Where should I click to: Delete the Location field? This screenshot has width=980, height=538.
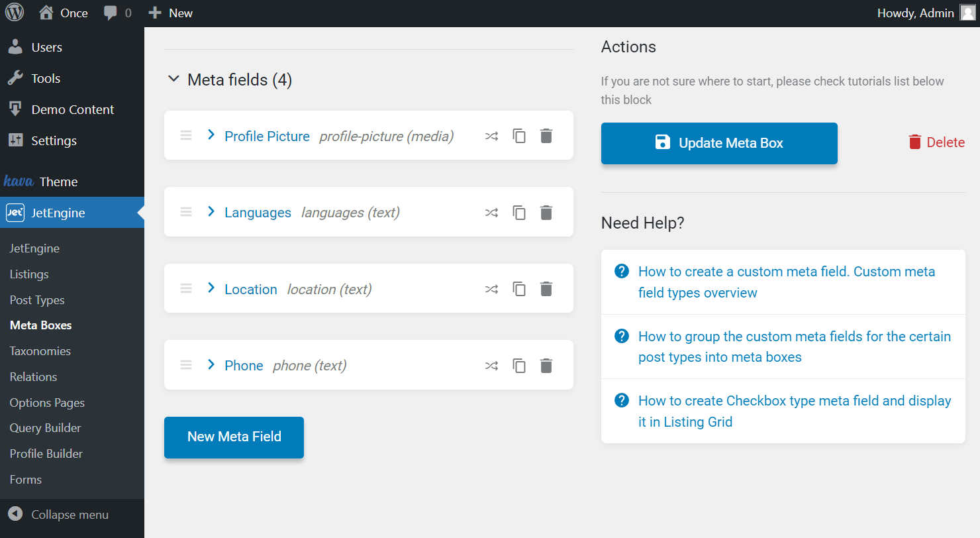click(x=546, y=289)
